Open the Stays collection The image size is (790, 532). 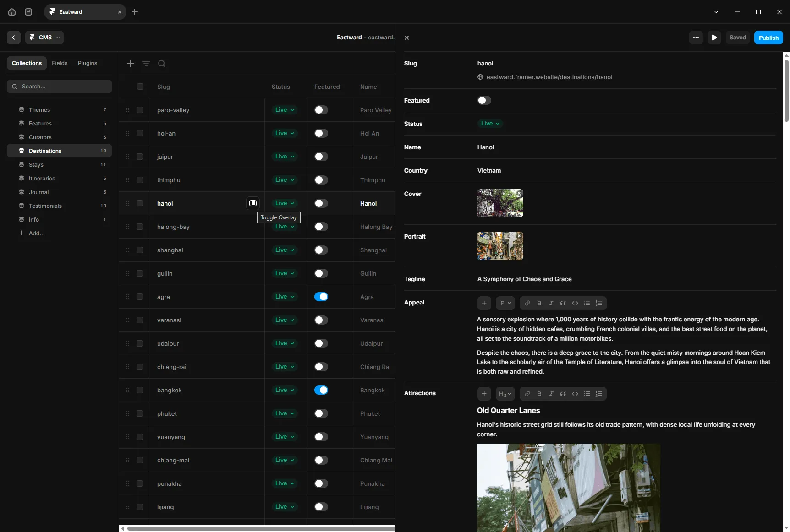[59, 165]
